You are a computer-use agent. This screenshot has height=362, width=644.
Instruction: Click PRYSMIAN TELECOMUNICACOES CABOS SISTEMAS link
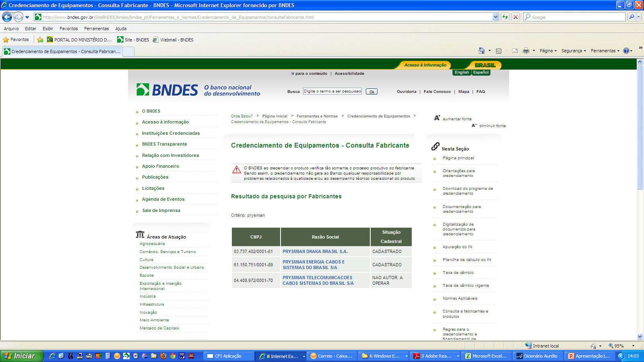point(318,280)
